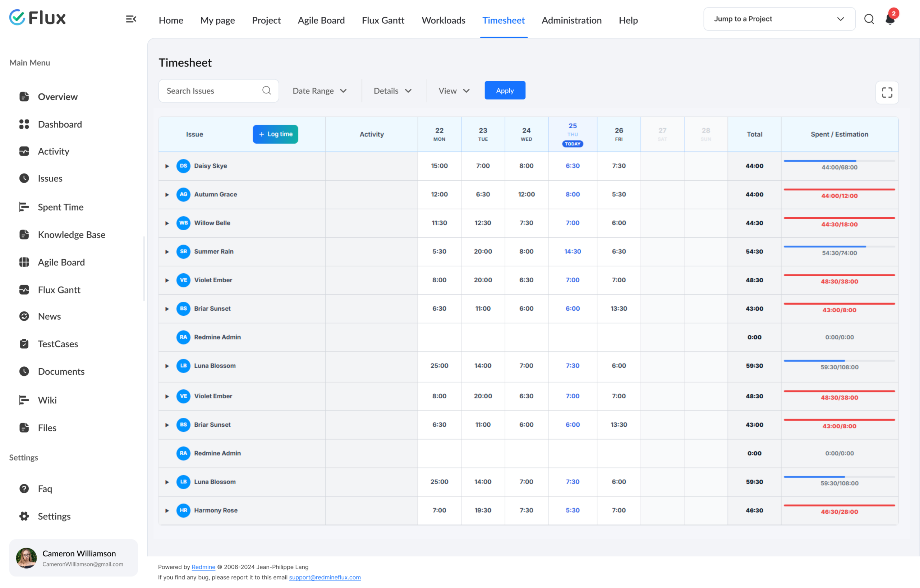Open the search magnifier in top bar

869,19
